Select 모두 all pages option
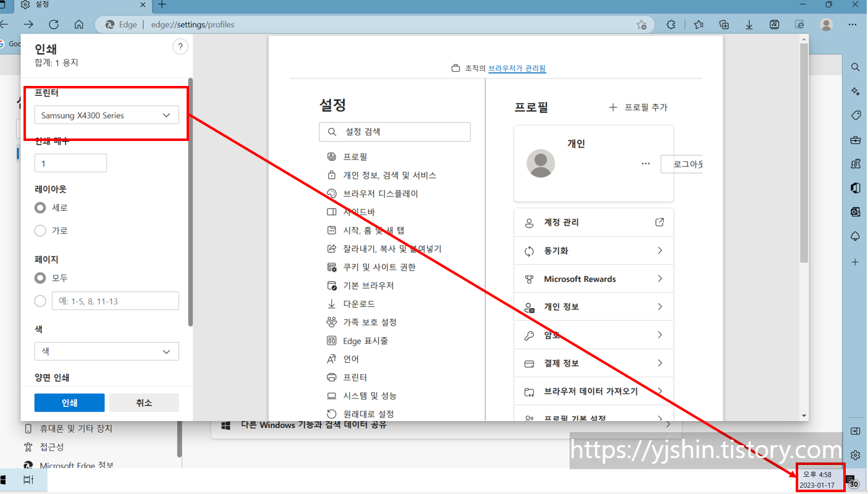The height and width of the screenshot is (494, 868). (40, 278)
